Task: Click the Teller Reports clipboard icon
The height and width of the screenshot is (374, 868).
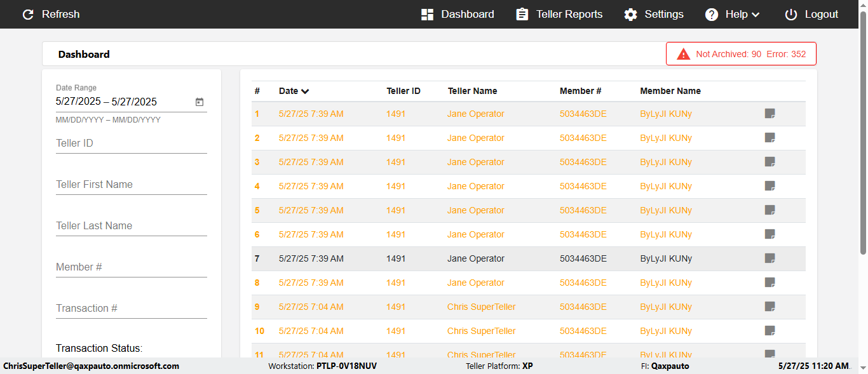Action: (x=522, y=14)
